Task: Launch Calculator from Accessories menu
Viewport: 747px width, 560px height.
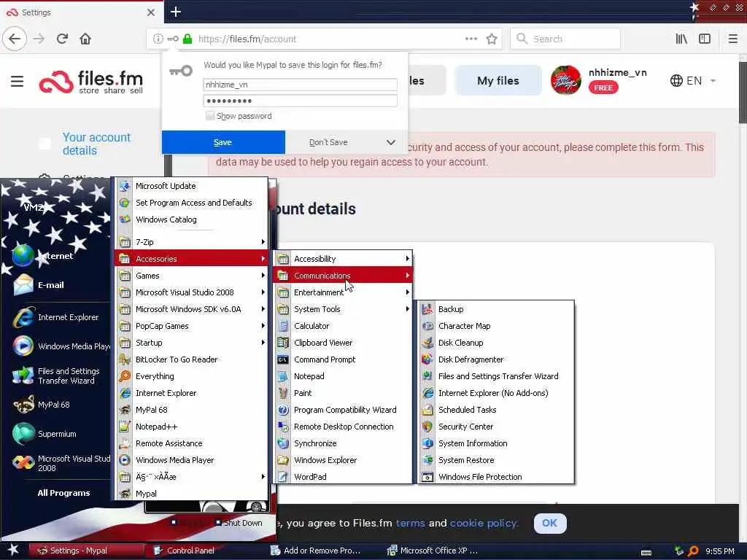Action: click(343, 326)
